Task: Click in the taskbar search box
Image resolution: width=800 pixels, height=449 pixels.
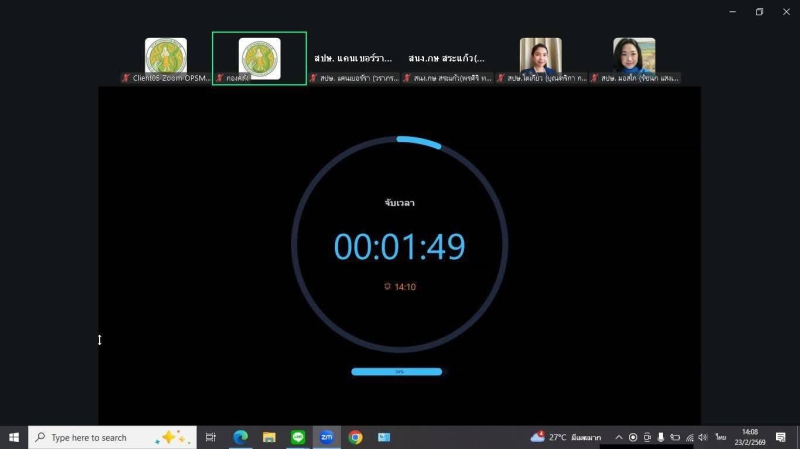Action: tap(100, 437)
